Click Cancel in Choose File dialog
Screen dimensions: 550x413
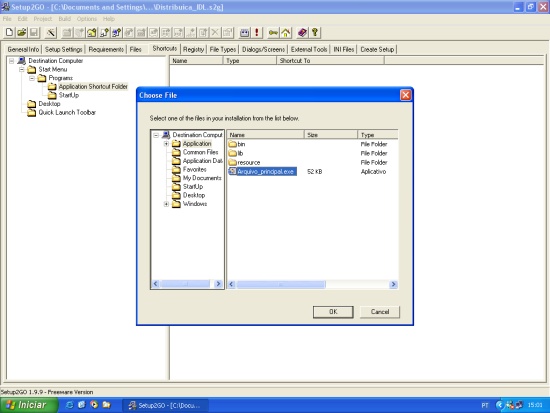pos(380,312)
